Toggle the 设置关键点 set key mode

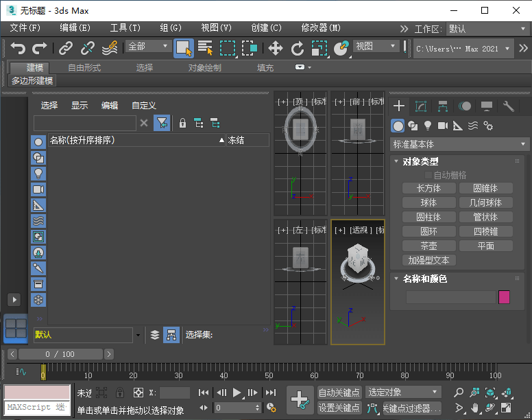(x=339, y=408)
